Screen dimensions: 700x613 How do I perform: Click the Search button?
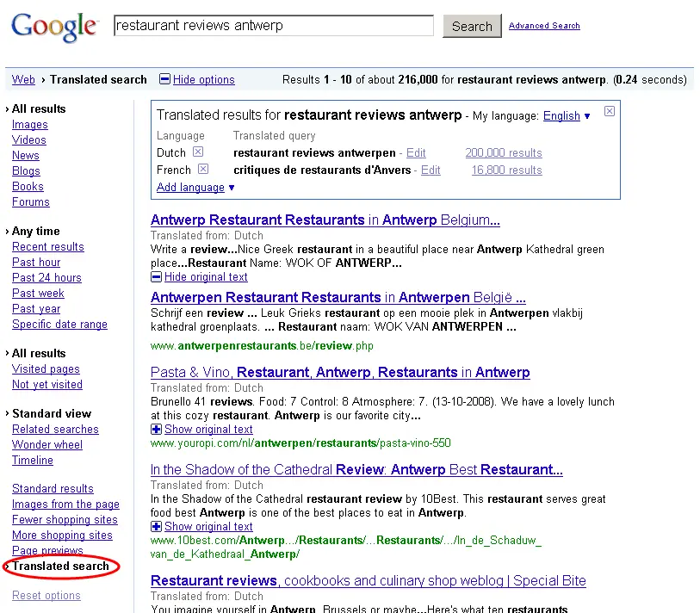pyautogui.click(x=472, y=26)
